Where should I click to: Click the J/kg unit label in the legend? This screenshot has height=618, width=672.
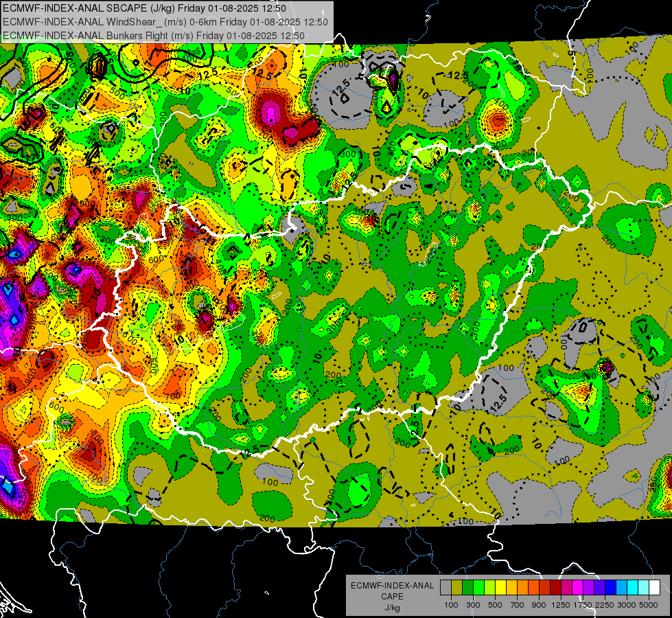pyautogui.click(x=392, y=608)
